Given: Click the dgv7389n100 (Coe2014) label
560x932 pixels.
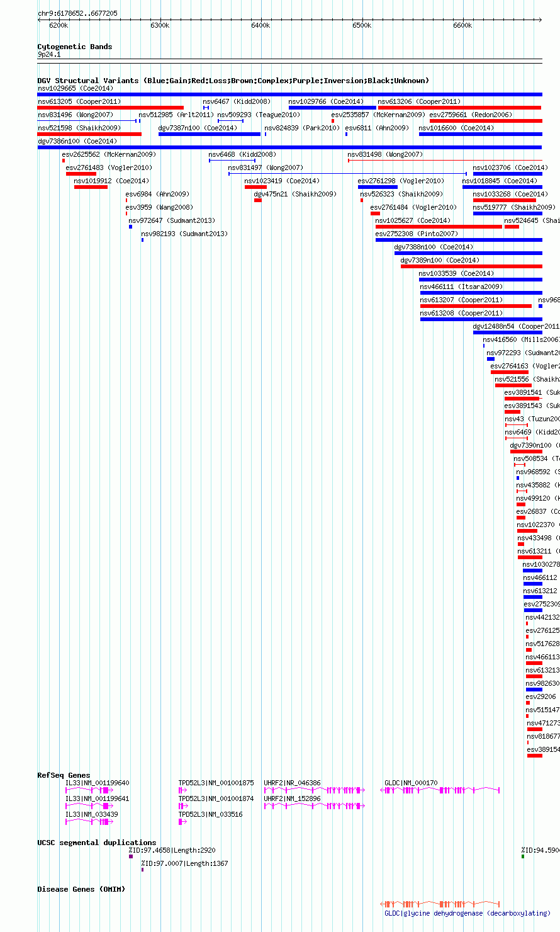Looking at the screenshot, I should [x=440, y=260].
